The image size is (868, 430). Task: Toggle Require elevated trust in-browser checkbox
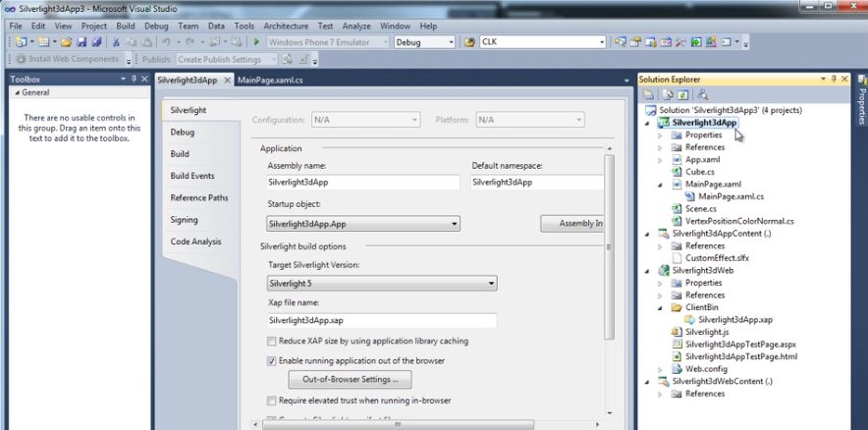[x=272, y=401]
